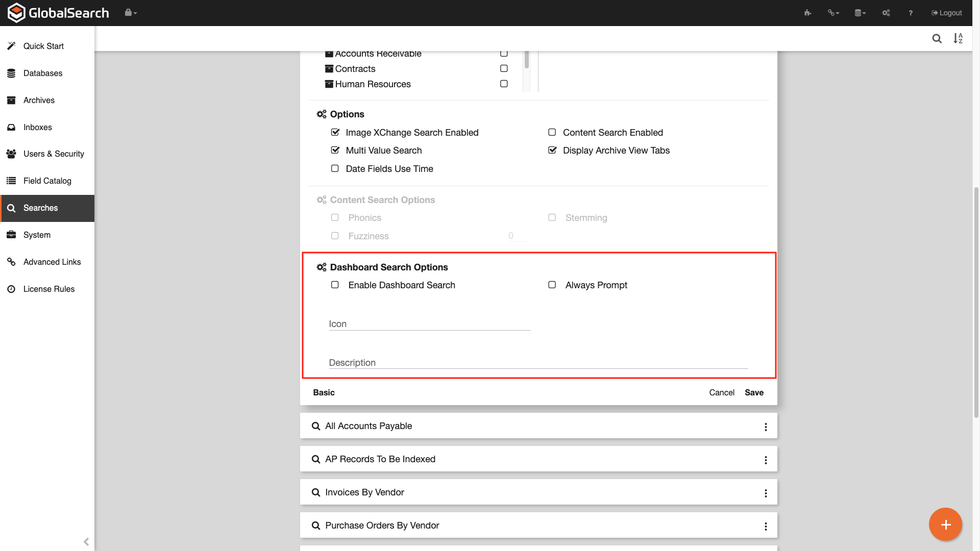Image resolution: width=980 pixels, height=551 pixels.
Task: Save the current search configuration
Action: tap(754, 393)
